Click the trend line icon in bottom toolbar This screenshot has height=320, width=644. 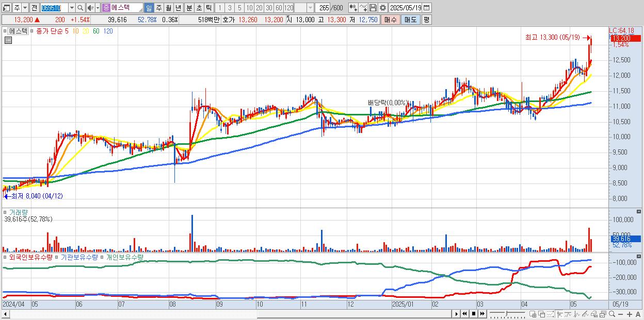[568, 314]
